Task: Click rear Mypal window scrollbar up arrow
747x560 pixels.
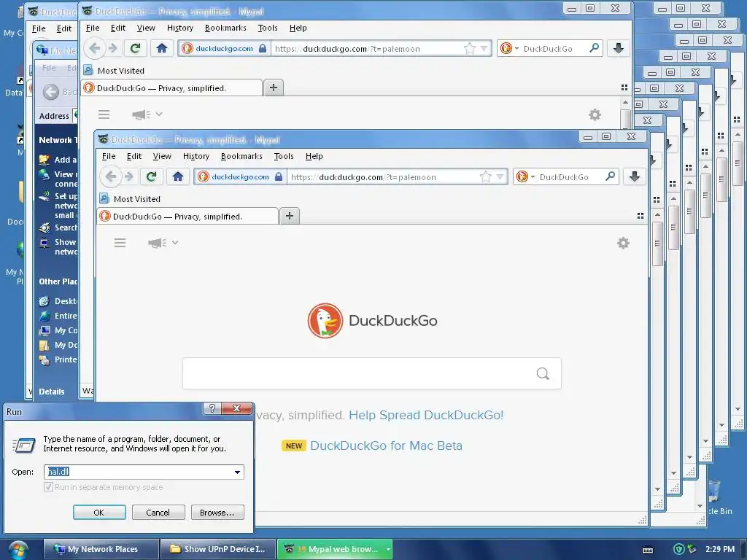Action: [x=625, y=102]
